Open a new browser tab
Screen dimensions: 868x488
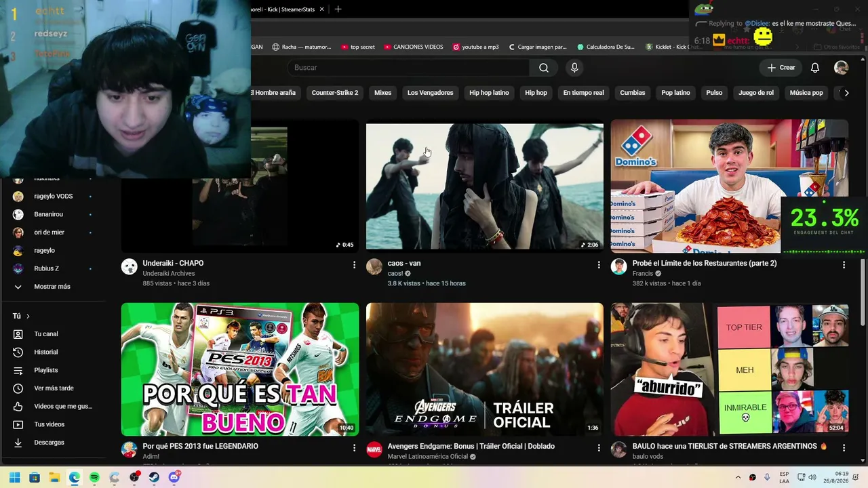[338, 9]
